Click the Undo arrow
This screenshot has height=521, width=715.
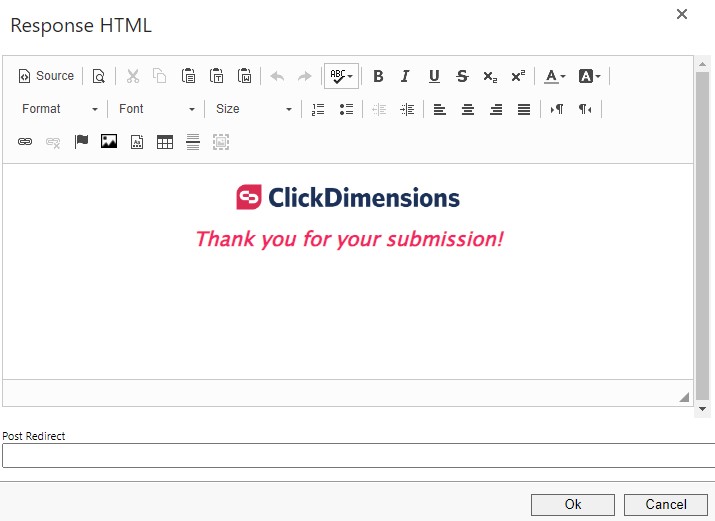pos(277,76)
